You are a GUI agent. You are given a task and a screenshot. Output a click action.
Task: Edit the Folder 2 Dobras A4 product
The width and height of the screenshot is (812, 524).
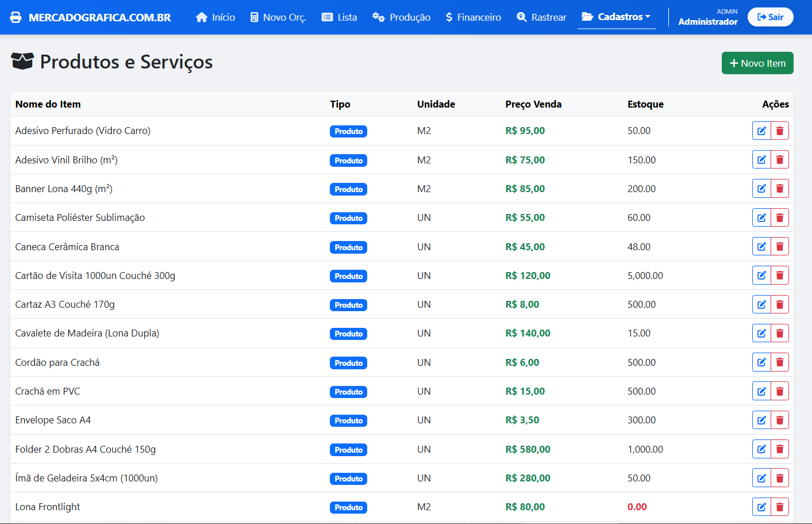point(761,449)
